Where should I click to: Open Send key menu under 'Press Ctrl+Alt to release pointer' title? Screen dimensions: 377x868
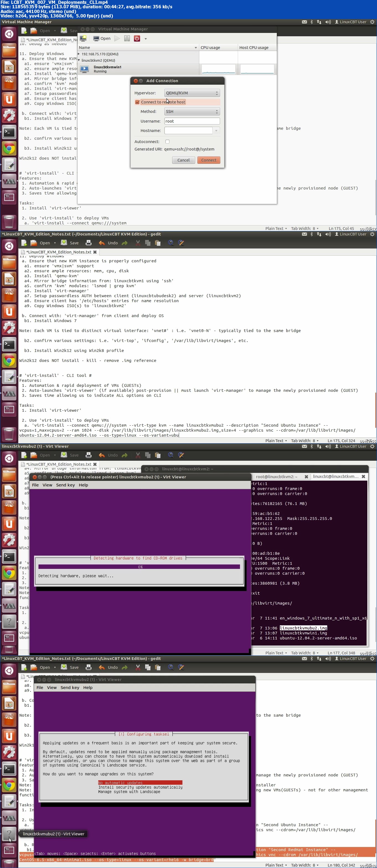click(65, 485)
